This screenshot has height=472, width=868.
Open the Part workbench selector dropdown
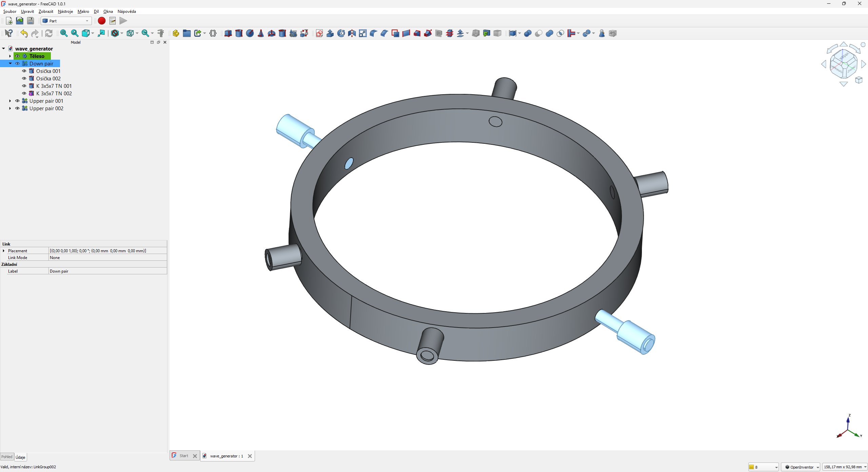[66, 21]
